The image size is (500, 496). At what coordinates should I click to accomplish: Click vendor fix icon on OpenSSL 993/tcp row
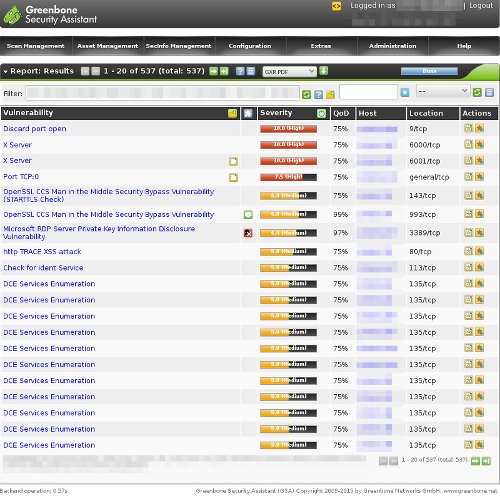248,214
